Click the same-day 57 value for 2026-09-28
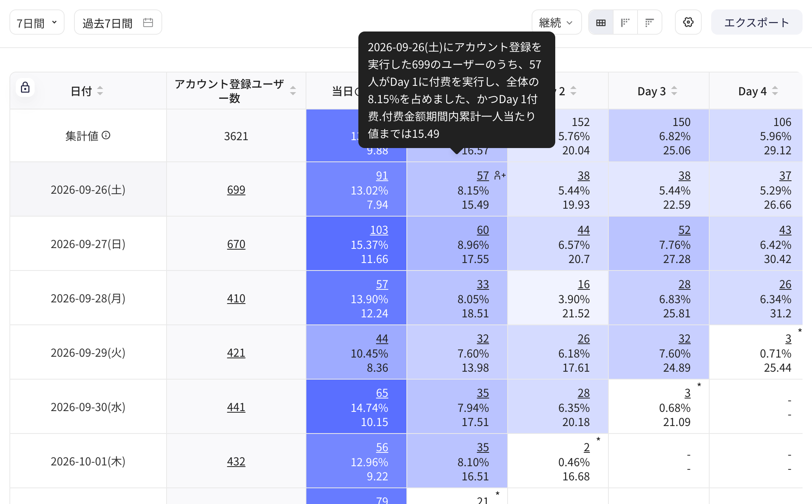The height and width of the screenshot is (504, 812). tap(382, 284)
